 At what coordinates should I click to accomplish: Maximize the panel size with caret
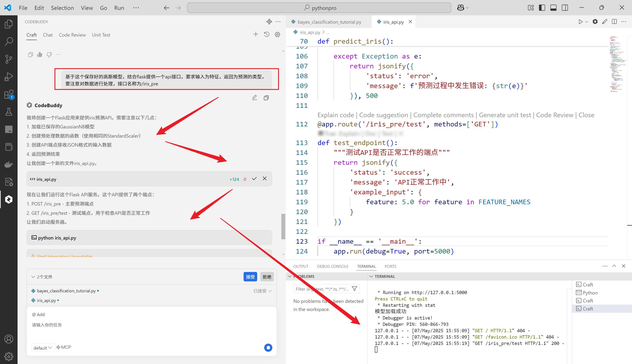pos(614,266)
